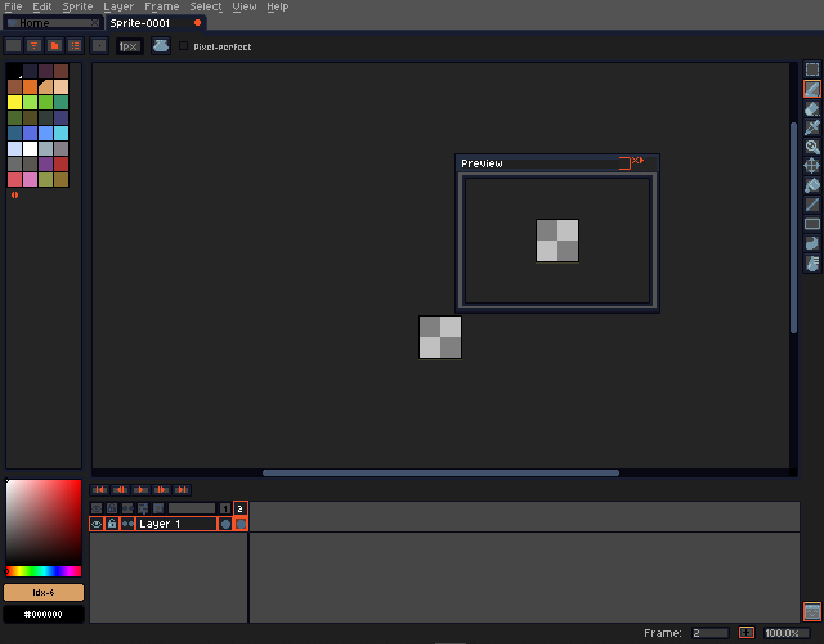Open the Sprite menu

(77, 6)
